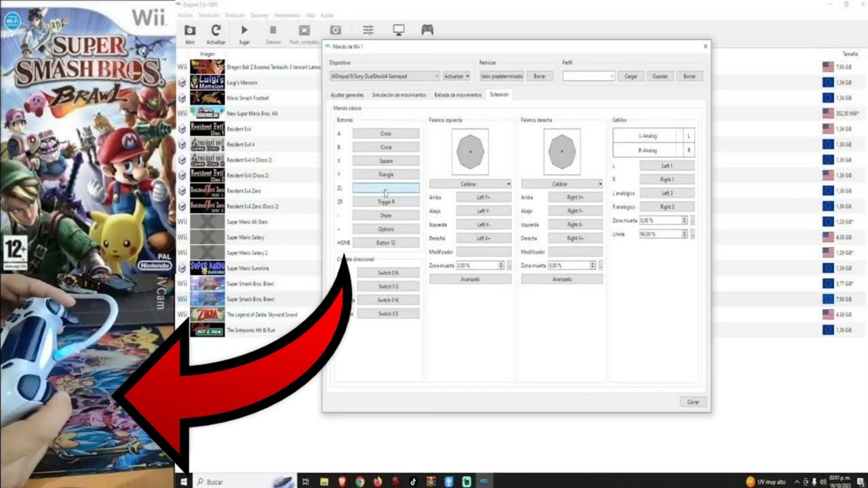
Task: Expand the left stick Calibrar dropdown
Action: (x=470, y=184)
